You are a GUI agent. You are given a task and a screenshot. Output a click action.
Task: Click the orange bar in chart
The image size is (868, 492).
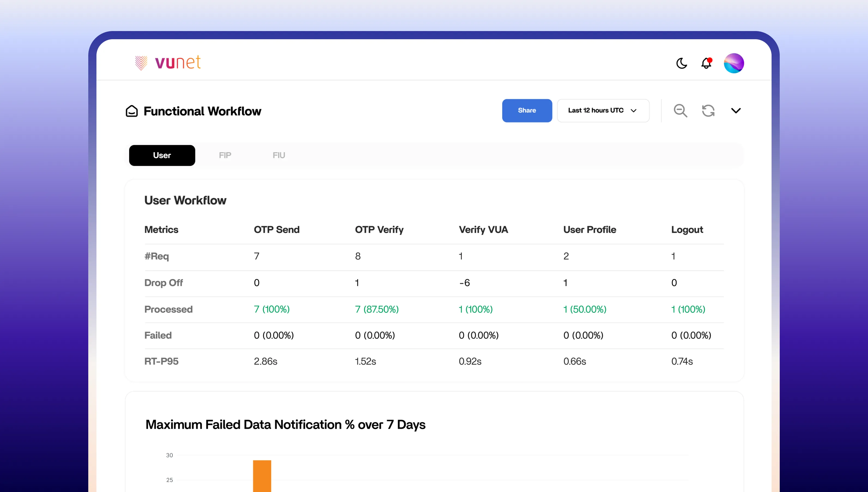tap(262, 476)
